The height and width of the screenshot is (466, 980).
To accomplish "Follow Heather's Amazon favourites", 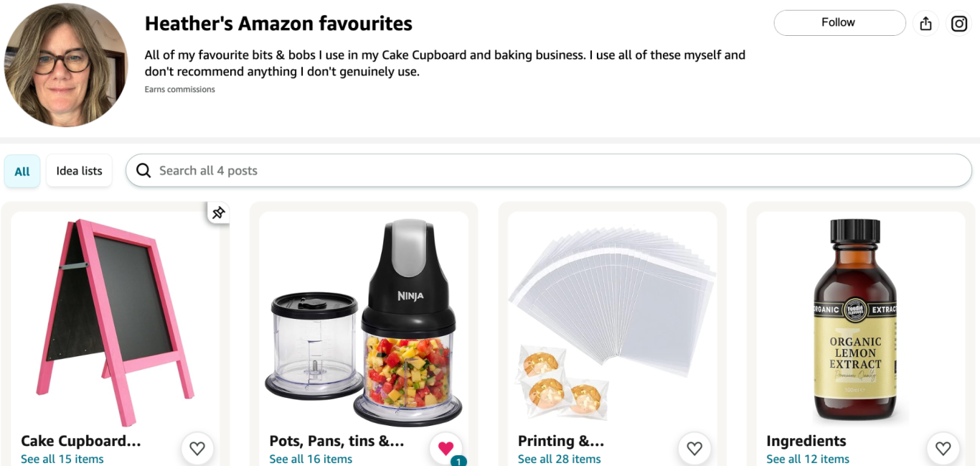I will 839,23.
